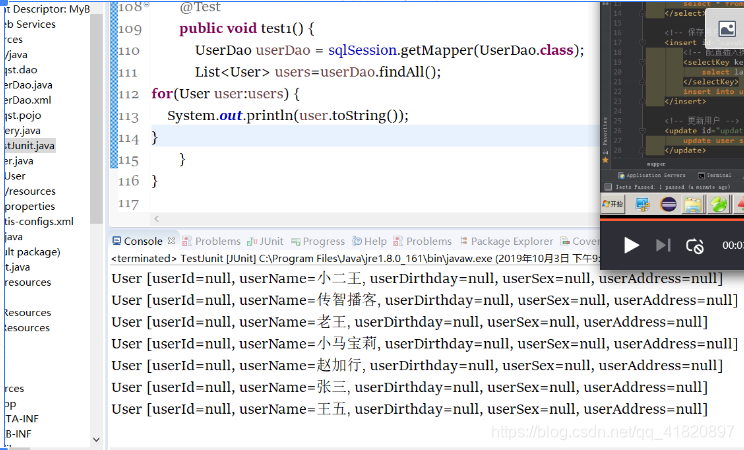Click the Console tab icon
The width and height of the screenshot is (744, 450).
(117, 241)
